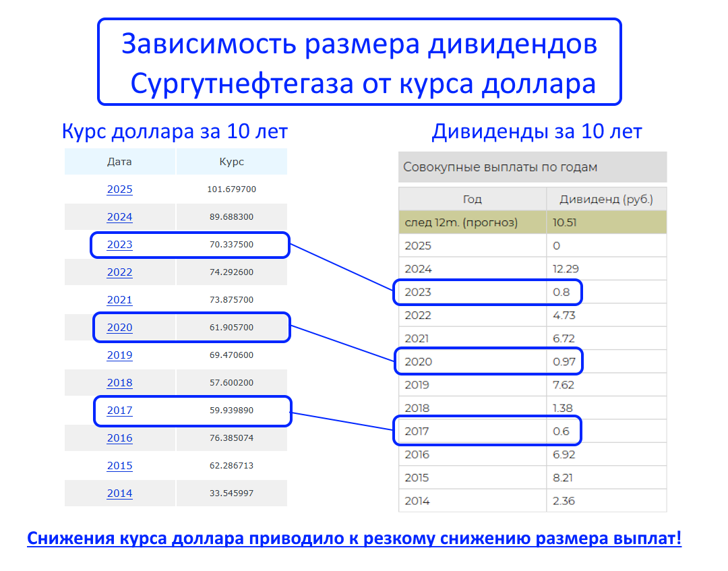728x571 pixels.
Task: Open the 2024 year link
Action: 119,217
